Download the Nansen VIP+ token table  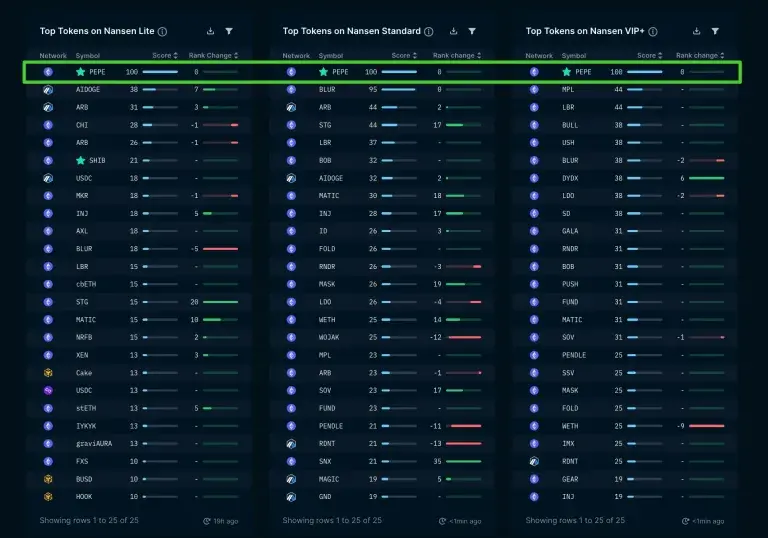tap(696, 31)
